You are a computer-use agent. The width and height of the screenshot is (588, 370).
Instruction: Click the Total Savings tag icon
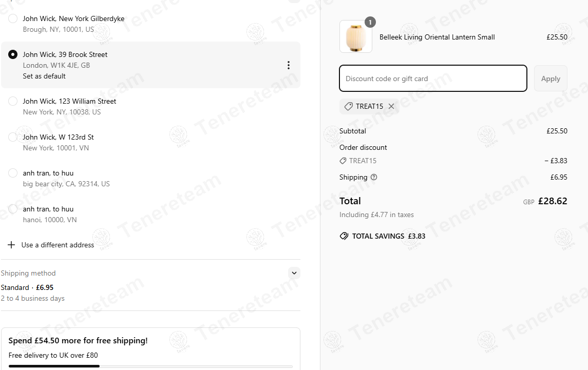click(344, 236)
